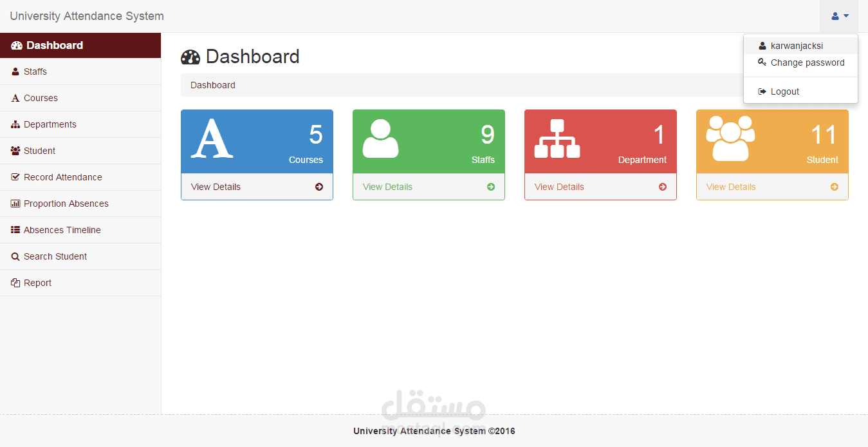Image resolution: width=868 pixels, height=447 pixels.
Task: Click the gauge icon in sidebar Dashboard
Action: pyautogui.click(x=17, y=45)
